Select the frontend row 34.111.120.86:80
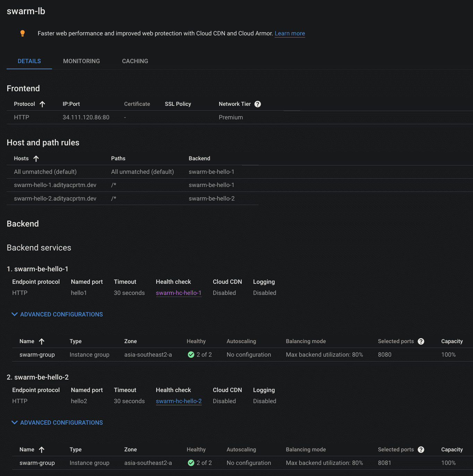 pos(85,117)
